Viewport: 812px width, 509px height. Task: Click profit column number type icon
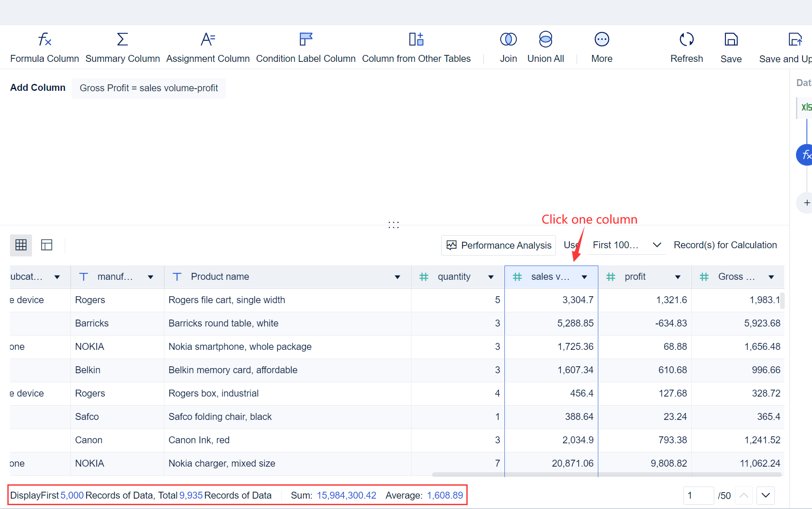point(611,277)
